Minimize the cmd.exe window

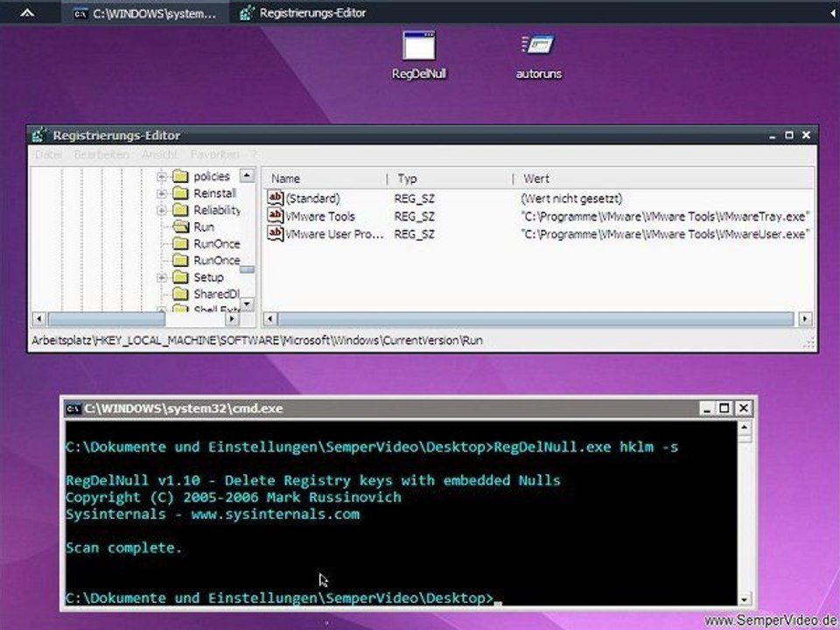[x=707, y=409]
